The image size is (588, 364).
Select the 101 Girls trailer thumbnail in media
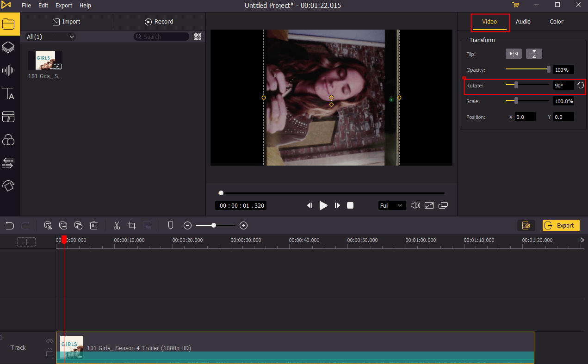45,60
